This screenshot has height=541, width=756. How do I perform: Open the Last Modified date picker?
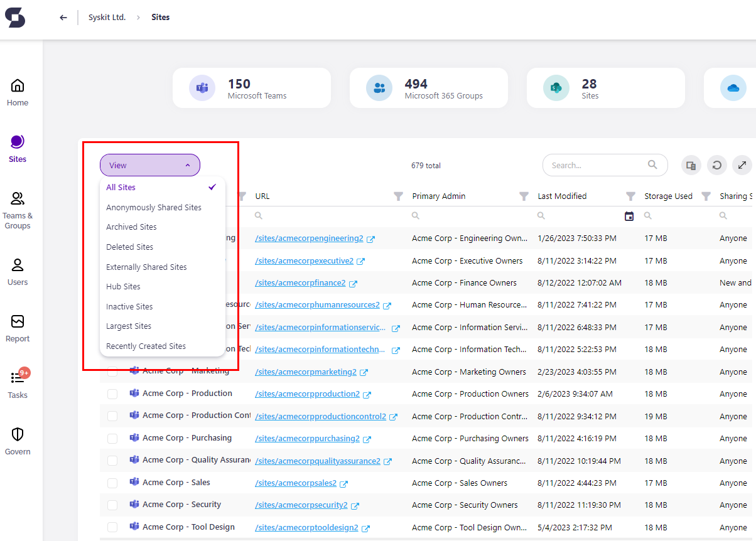pyautogui.click(x=629, y=215)
